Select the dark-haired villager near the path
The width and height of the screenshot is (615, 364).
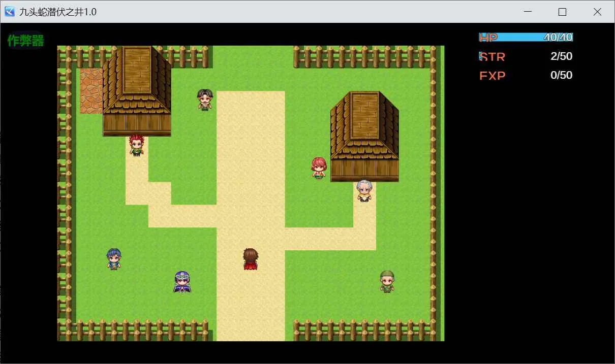click(205, 100)
